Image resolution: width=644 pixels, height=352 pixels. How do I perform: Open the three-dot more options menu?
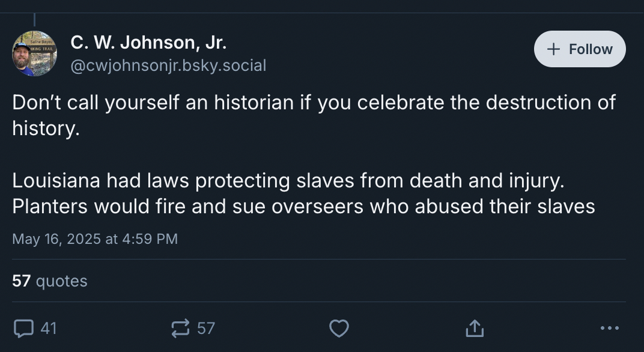(609, 328)
